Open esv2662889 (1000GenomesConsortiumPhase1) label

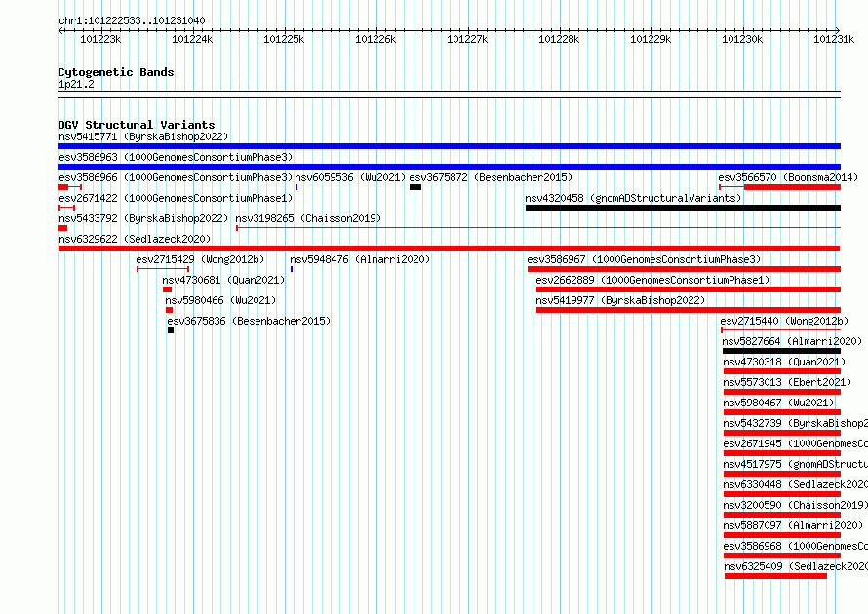(652, 280)
